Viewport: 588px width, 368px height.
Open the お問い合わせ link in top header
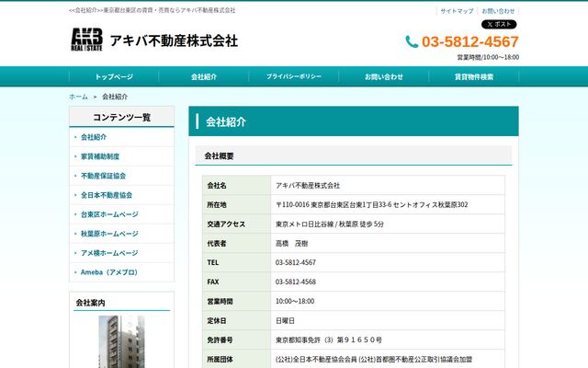tap(498, 11)
